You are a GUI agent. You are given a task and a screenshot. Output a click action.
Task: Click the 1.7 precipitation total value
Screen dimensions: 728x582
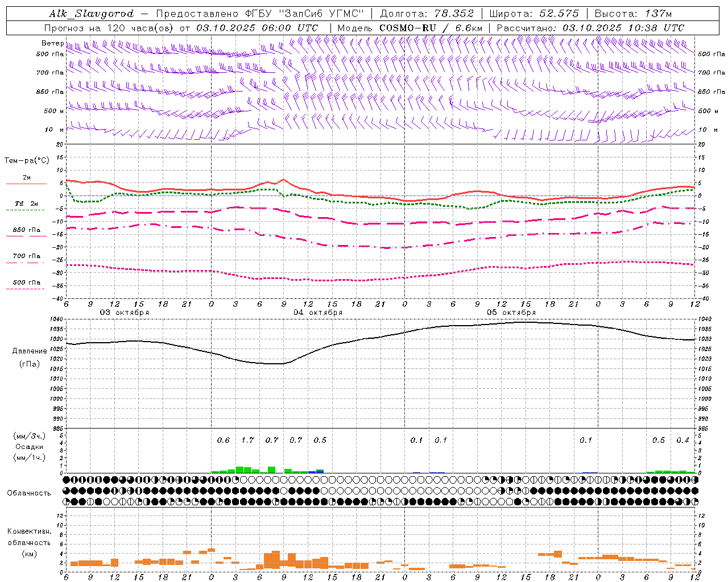pyautogui.click(x=247, y=440)
